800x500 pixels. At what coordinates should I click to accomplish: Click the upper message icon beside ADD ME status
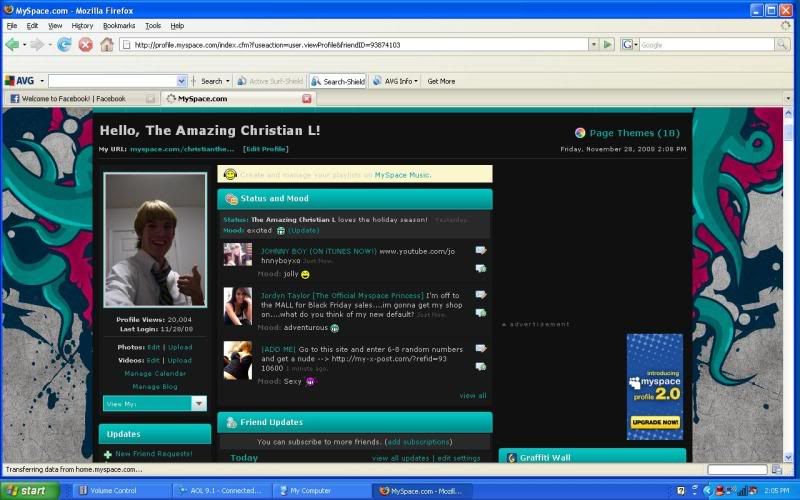click(481, 348)
